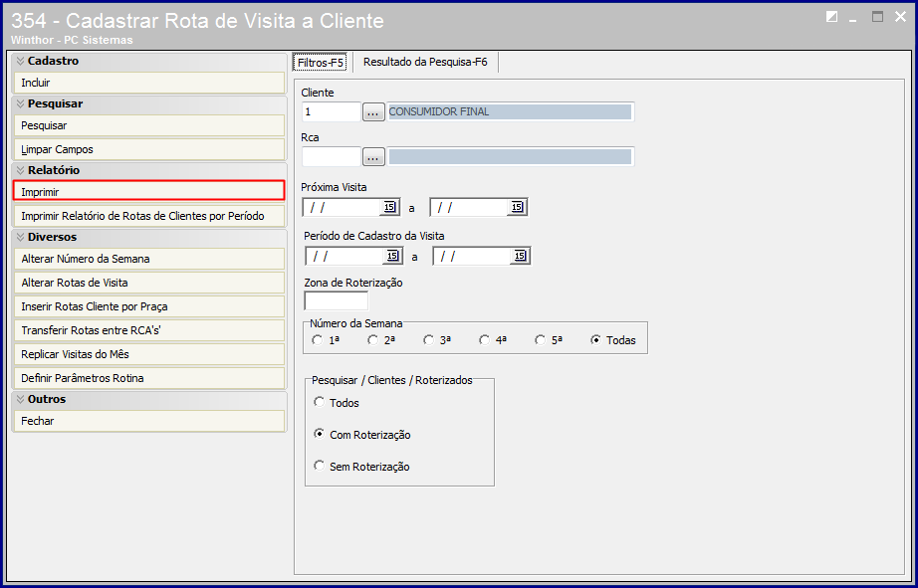Image resolution: width=918 pixels, height=588 pixels.
Task: Click the Cliente code input field
Action: coord(331,111)
